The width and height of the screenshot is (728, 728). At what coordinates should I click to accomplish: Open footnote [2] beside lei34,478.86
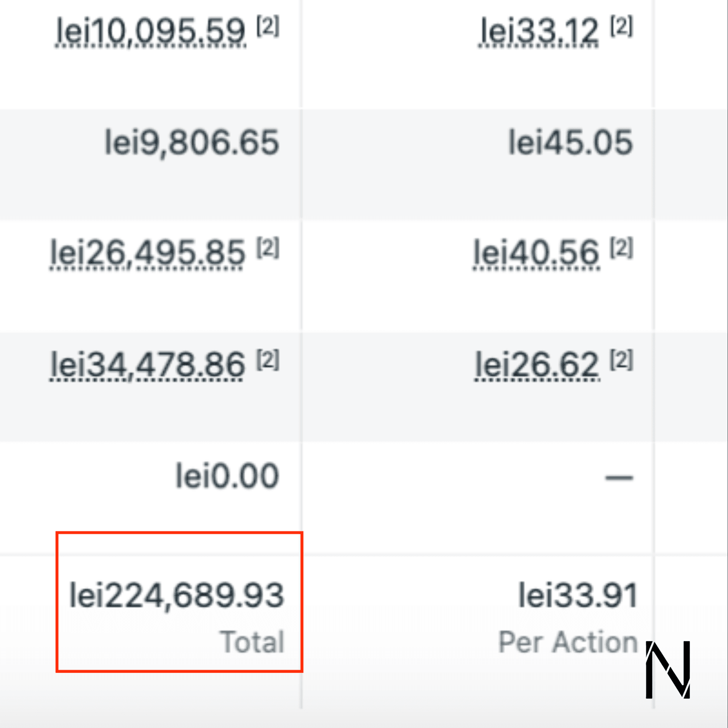[268, 360]
